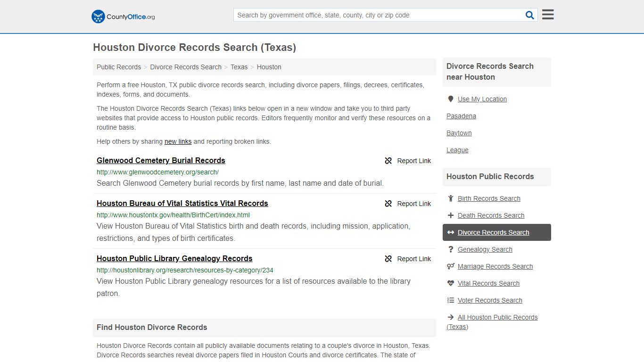The height and width of the screenshot is (362, 644).
Task: Open houstontx.gov BirthCert URL
Action: tap(173, 215)
